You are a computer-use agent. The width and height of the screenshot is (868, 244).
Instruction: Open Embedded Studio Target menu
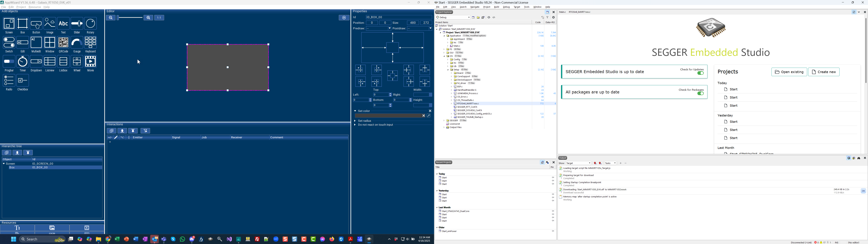coord(517,7)
